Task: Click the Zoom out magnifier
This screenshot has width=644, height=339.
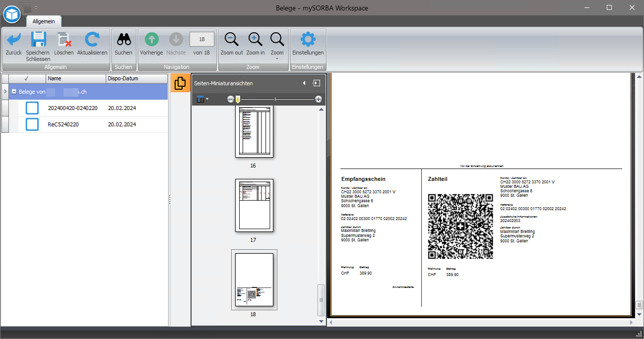Action: (x=232, y=40)
